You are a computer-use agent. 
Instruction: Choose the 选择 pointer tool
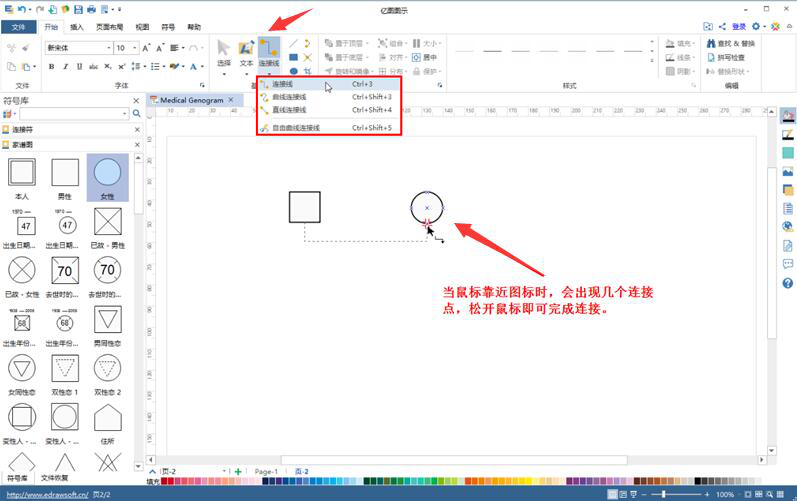pyautogui.click(x=224, y=52)
